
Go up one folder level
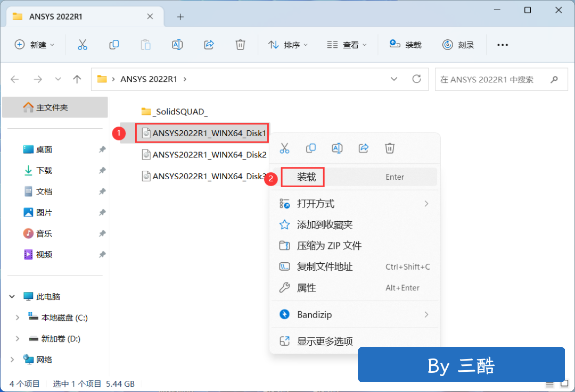pos(77,79)
